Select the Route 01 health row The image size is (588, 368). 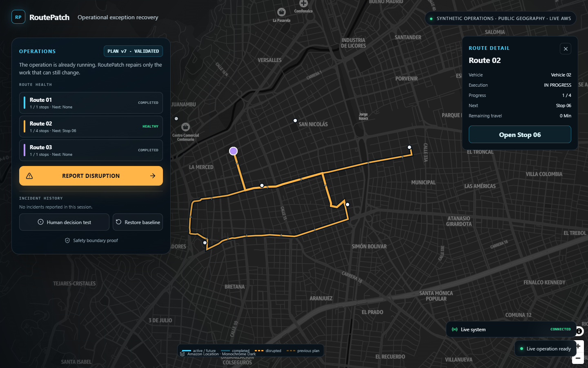click(91, 103)
